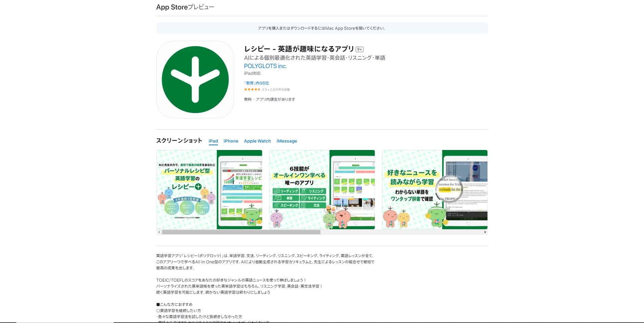Screen dimensions: 644x323
Task: Select the Apple Watch screenshots tab
Action: point(258,141)
